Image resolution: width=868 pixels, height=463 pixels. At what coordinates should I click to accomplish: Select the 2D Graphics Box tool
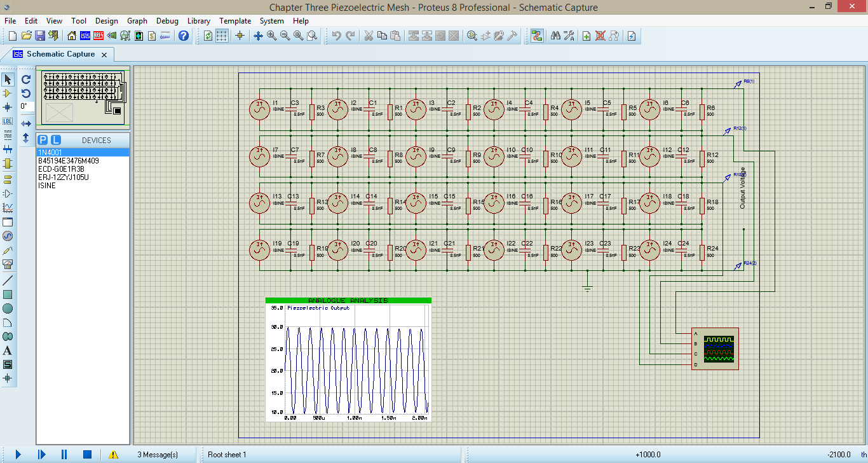(8, 294)
